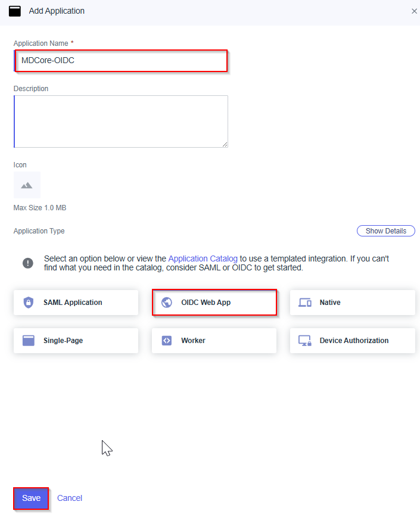Click the SAML Application shield icon
Image resolution: width=420 pixels, height=514 pixels.
tap(29, 303)
